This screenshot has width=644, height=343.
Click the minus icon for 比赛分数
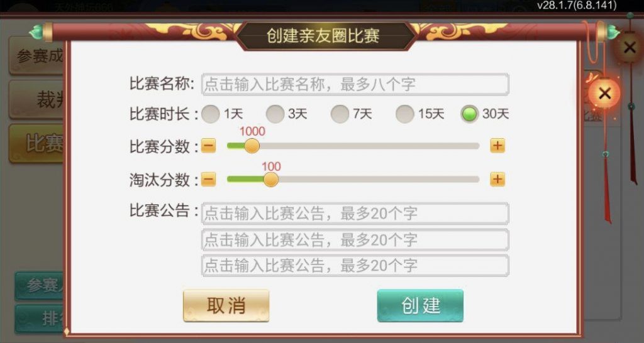(209, 146)
